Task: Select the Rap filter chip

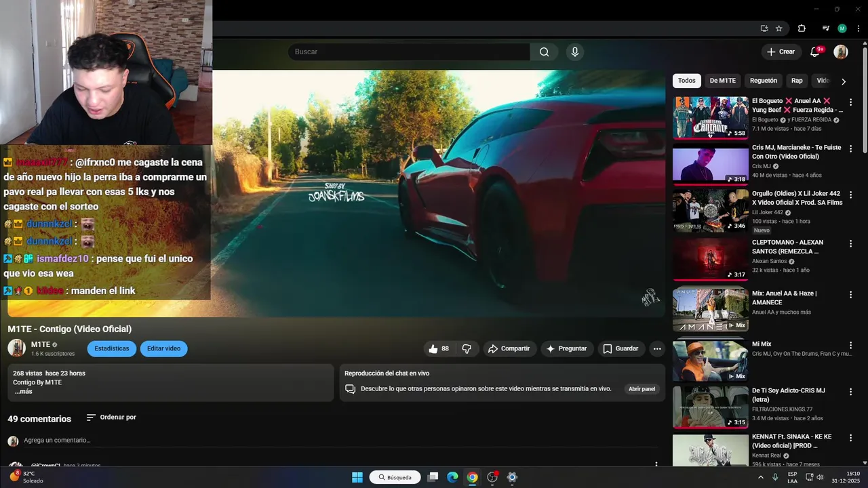Action: tap(797, 81)
